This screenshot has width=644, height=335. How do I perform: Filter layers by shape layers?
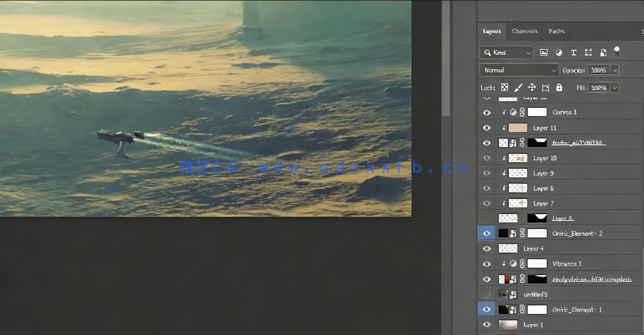point(588,53)
